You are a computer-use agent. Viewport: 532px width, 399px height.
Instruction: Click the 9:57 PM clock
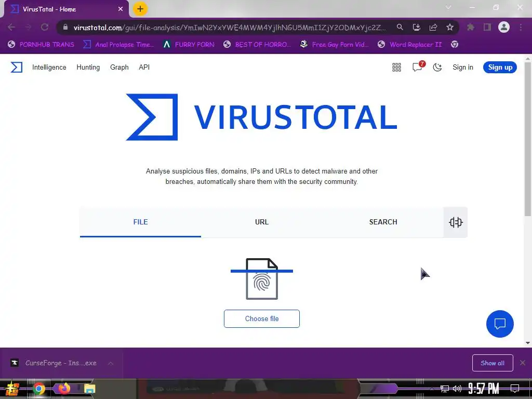click(484, 389)
